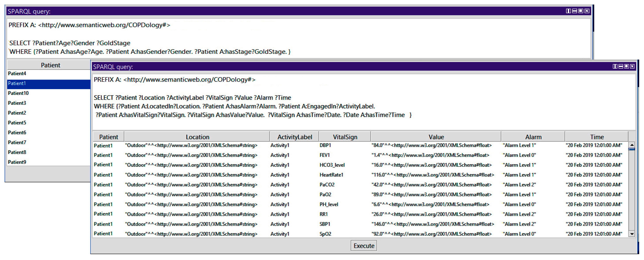
Task: Click the maximize icon on the back SPARQL window
Action: (x=581, y=11)
